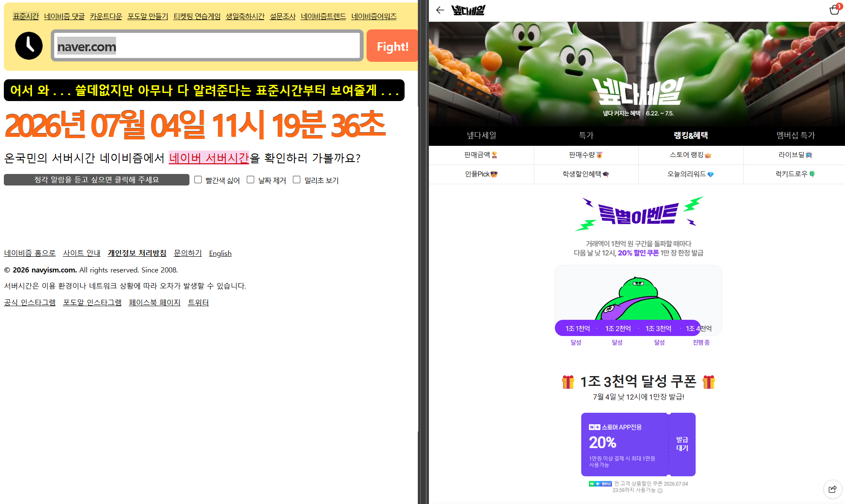Click 문의하기 footer link

(x=188, y=253)
